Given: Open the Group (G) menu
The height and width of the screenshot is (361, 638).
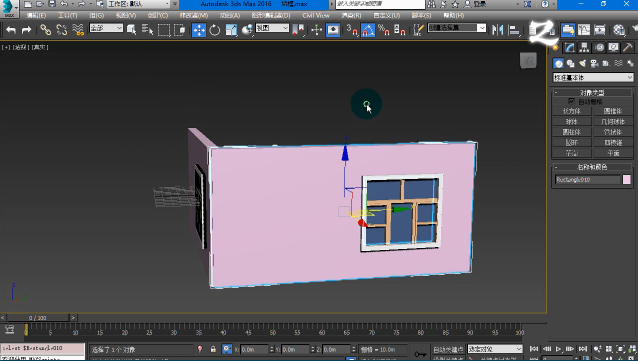Looking at the screenshot, I should [x=97, y=15].
